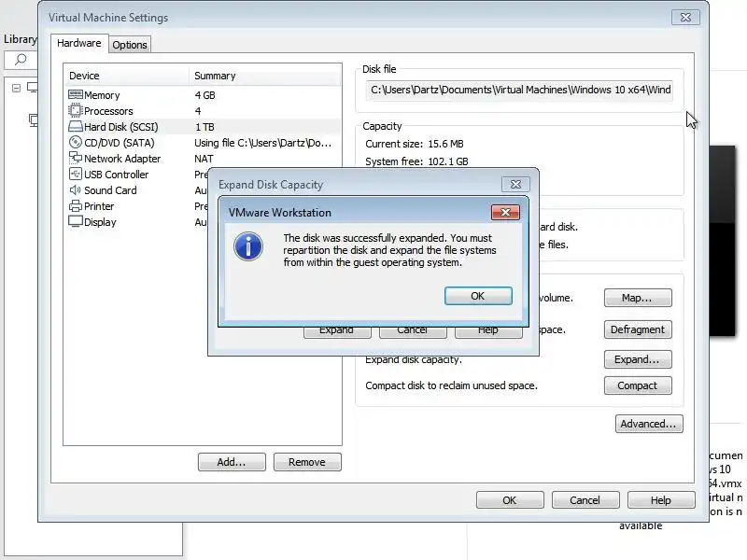This screenshot has width=747, height=560.
Task: Click the Device column header
Action: pyautogui.click(x=126, y=76)
